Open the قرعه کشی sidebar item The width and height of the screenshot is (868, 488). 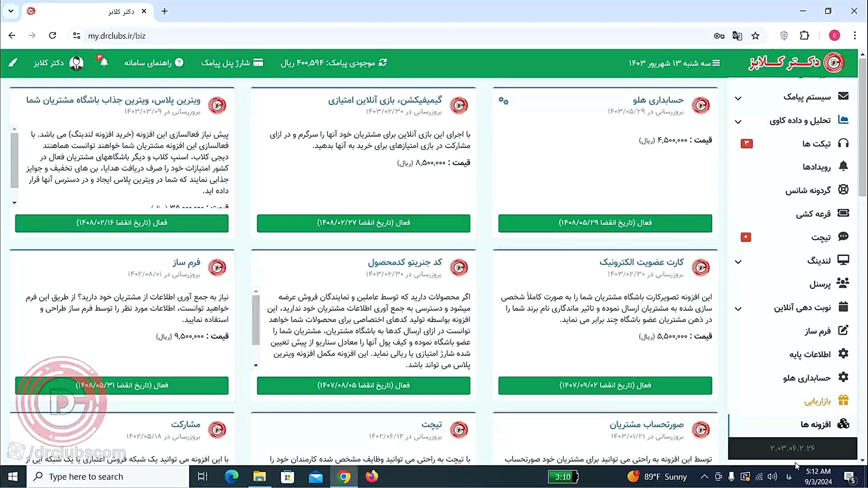click(x=813, y=214)
